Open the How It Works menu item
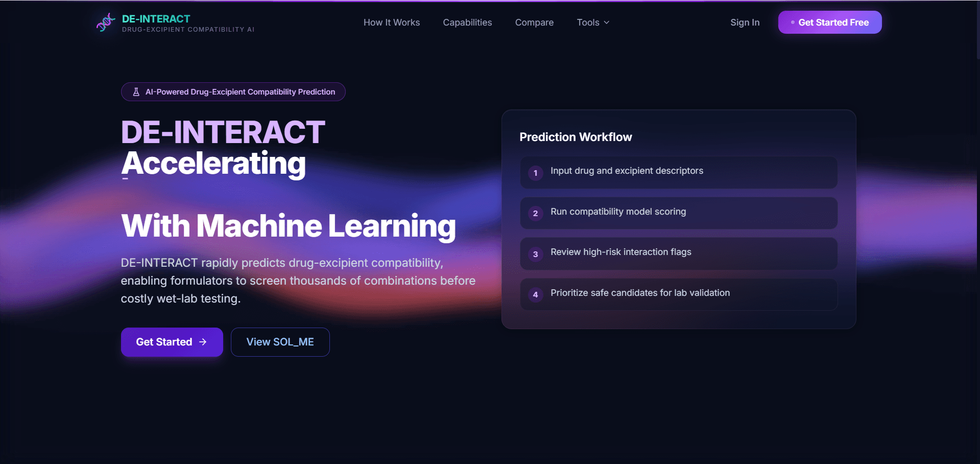Viewport: 980px width, 464px height. [391, 22]
